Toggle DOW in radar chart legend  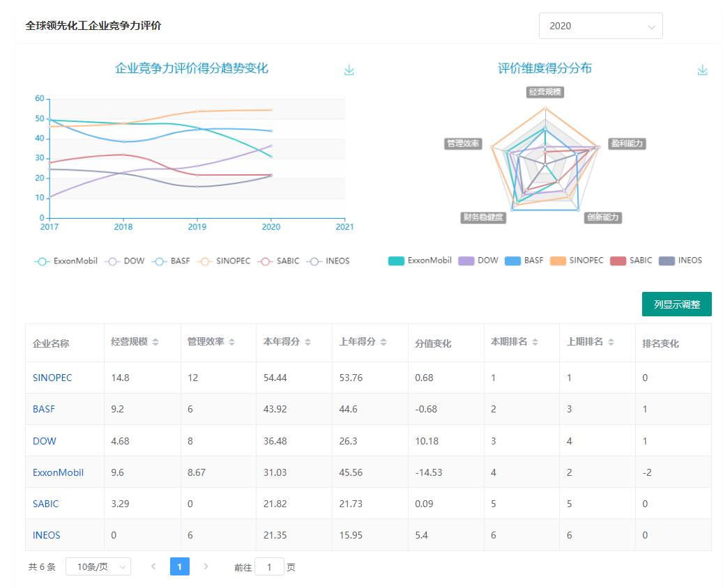[x=478, y=261]
